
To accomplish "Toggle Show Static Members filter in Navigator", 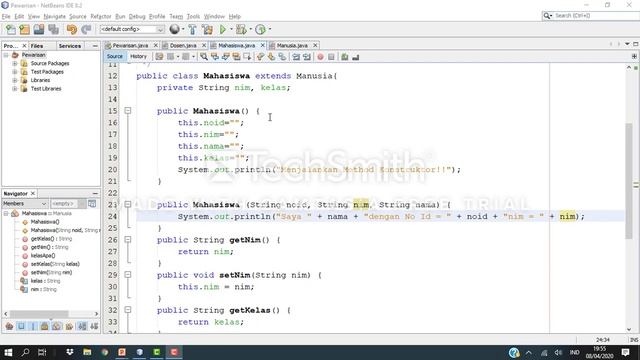I will pos(33,326).
